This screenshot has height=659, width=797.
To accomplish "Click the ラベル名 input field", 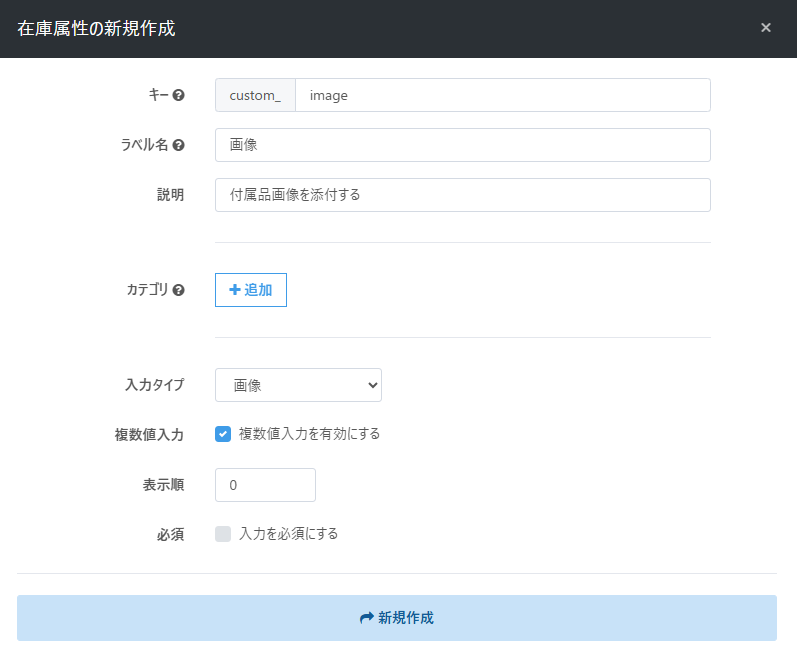I will click(463, 145).
